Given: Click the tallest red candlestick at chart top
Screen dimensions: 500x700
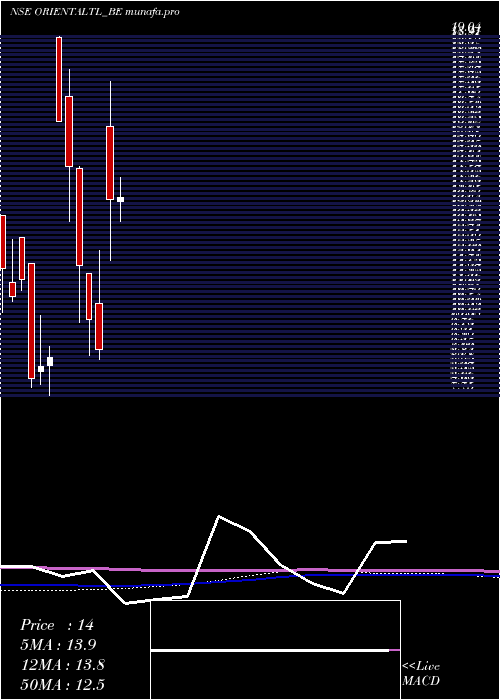Looking at the screenshot, I should pos(59,79).
